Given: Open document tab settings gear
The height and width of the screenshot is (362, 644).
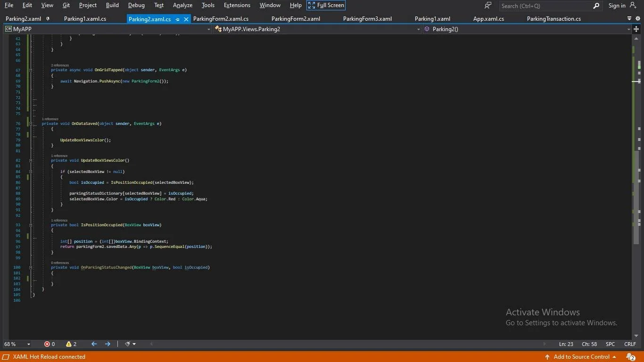Looking at the screenshot, I should point(637,18).
